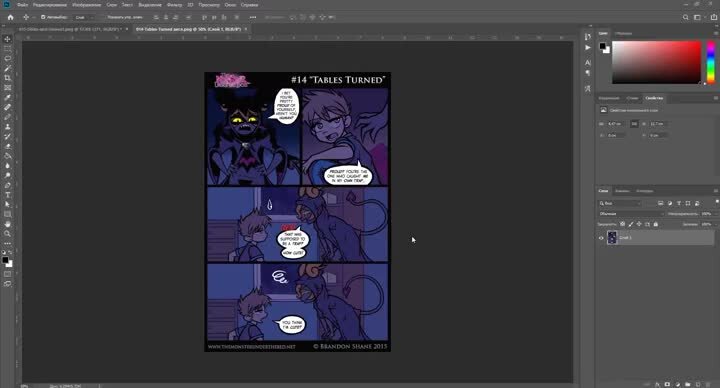Select the Frame tool
The width and height of the screenshot is (720, 388).
point(7,88)
